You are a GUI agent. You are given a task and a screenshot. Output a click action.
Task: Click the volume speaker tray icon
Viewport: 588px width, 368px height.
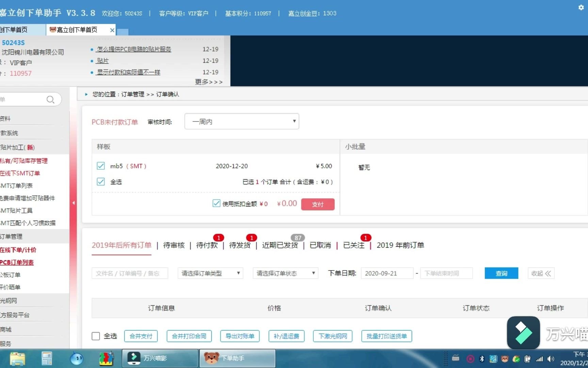click(x=551, y=359)
